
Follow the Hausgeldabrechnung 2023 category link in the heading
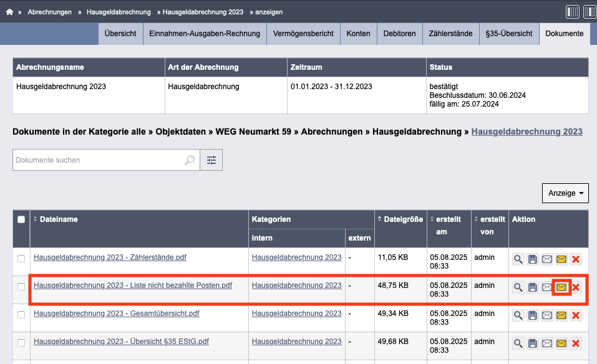(527, 132)
